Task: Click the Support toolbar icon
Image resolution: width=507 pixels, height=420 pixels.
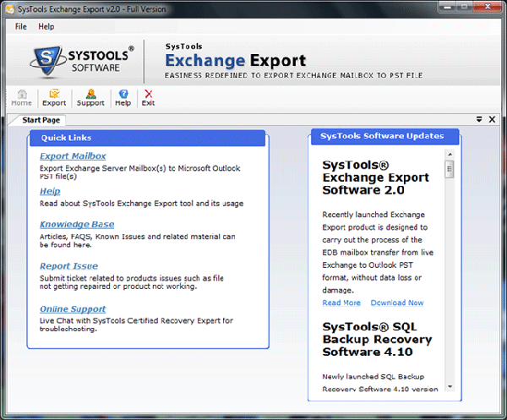Action: pyautogui.click(x=90, y=98)
